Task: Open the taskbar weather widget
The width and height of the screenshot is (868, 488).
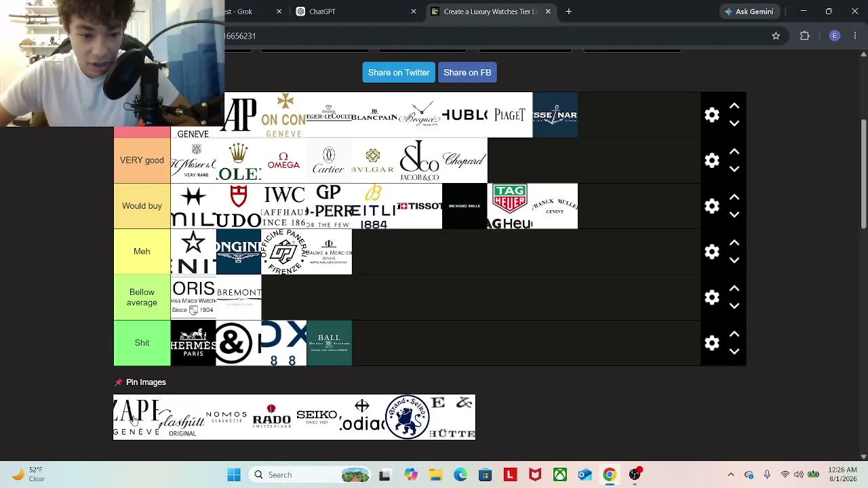Action: (28, 474)
